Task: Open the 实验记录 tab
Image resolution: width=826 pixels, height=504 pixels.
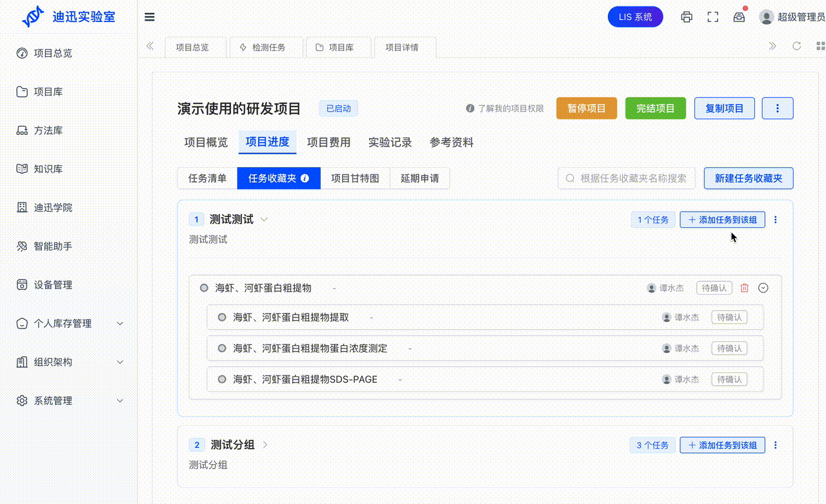Action: point(390,143)
